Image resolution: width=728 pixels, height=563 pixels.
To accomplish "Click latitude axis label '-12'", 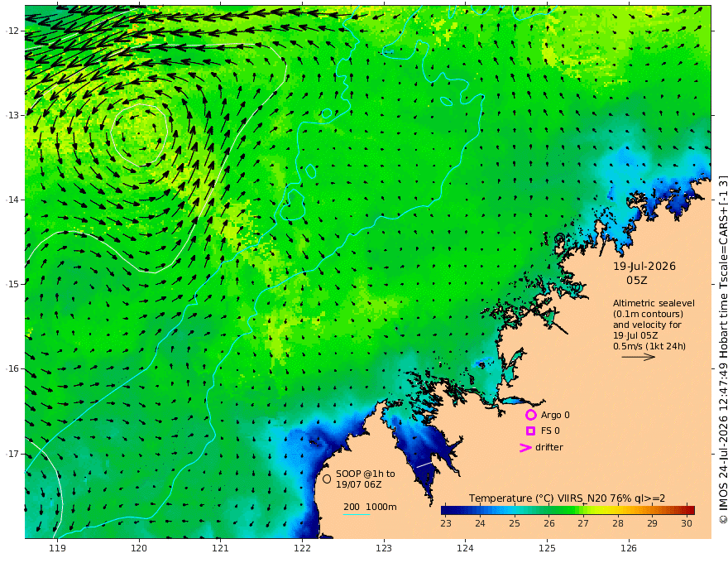I will point(12,31).
